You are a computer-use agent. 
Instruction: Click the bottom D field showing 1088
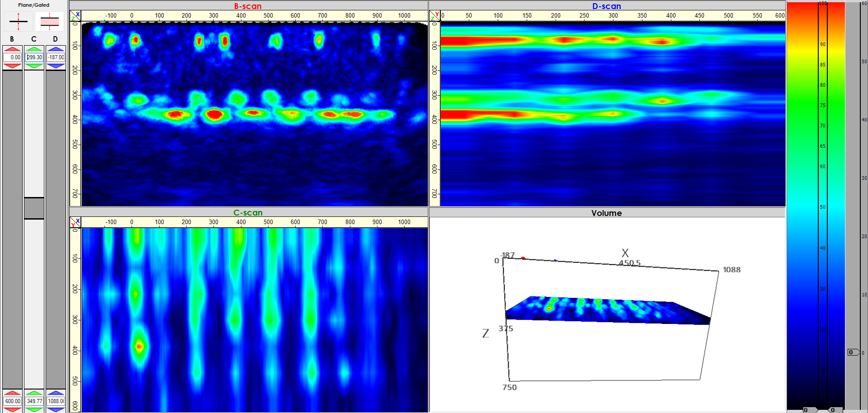coord(56,401)
